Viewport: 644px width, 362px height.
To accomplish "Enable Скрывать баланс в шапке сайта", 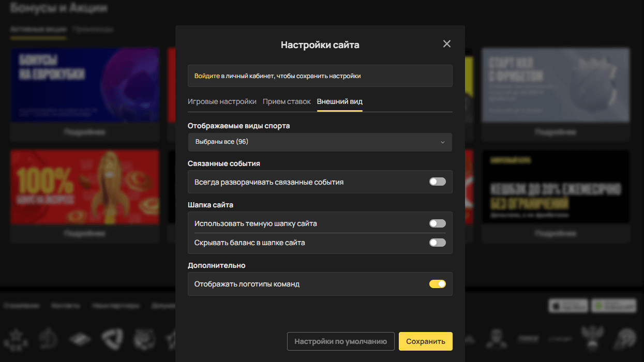I will (437, 243).
